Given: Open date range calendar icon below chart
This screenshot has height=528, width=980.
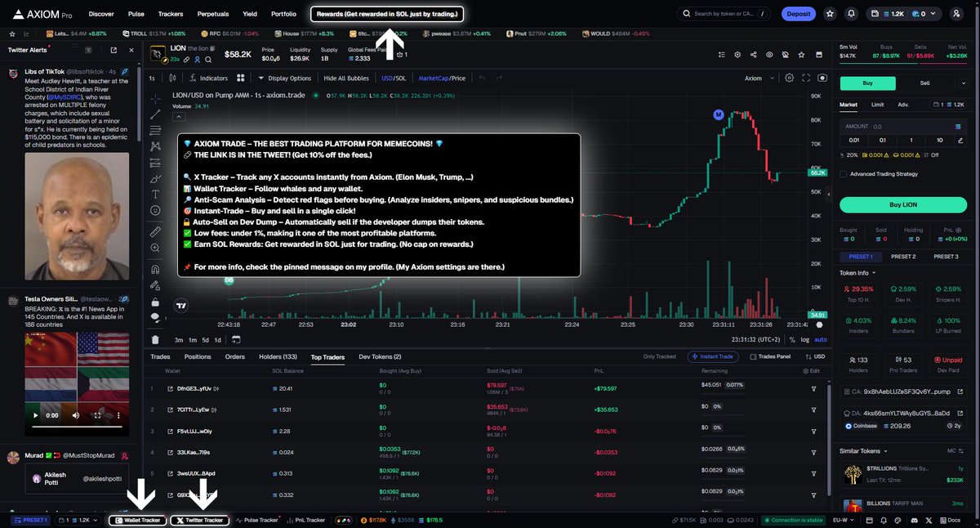Looking at the screenshot, I should coord(236,340).
